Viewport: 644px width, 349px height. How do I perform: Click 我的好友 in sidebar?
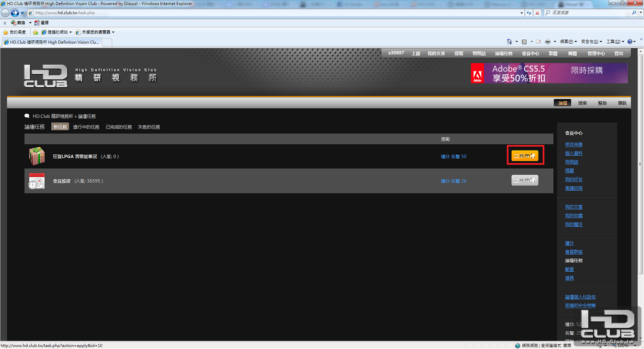(574, 179)
